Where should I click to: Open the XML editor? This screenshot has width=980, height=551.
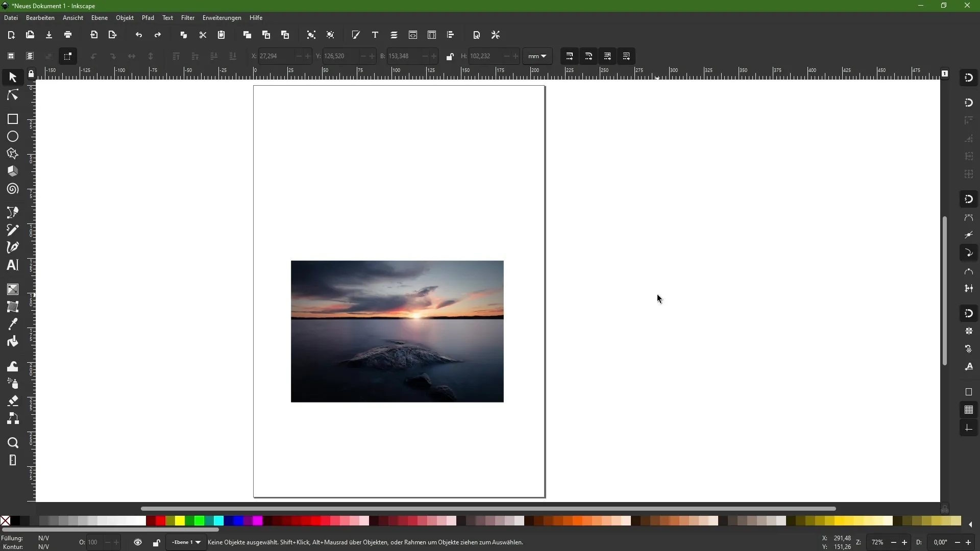pos(413,35)
